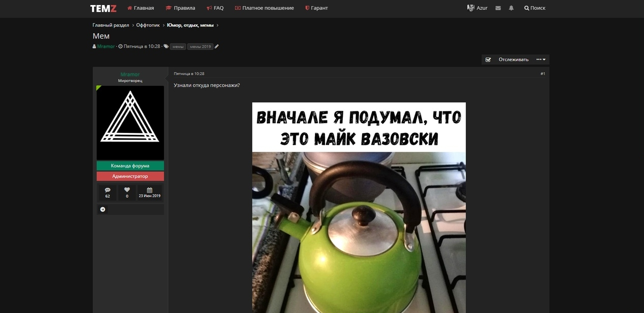Click the calendar icon next to 23 Июн 2019
644x313 pixels.
149,190
